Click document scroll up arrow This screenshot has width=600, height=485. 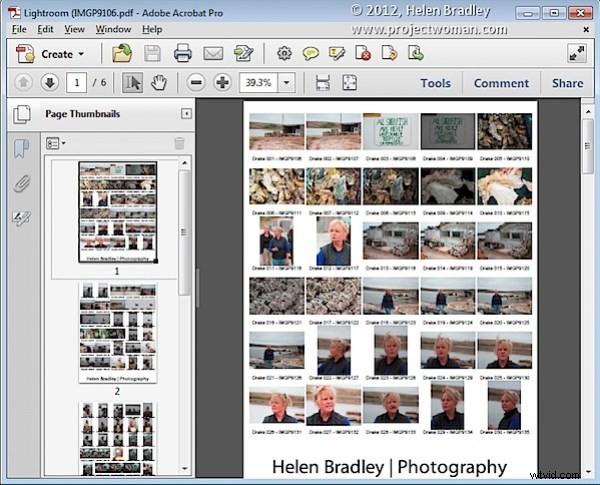point(588,111)
